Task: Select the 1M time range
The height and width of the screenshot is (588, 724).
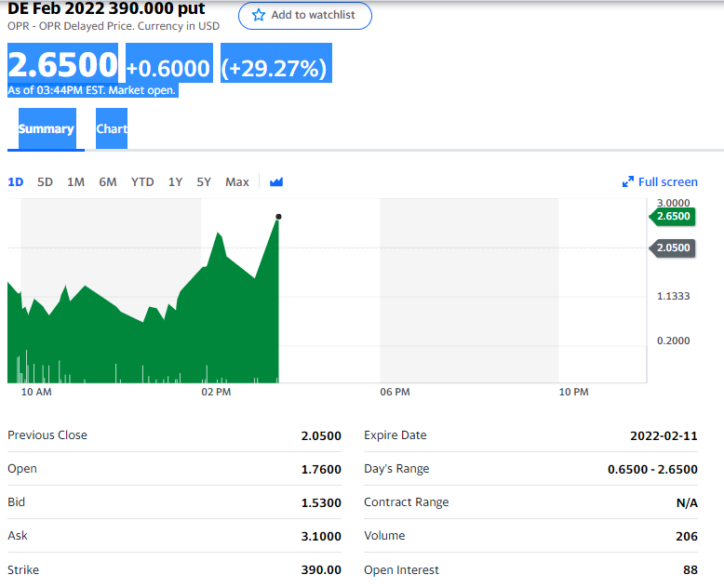Action: pos(75,181)
